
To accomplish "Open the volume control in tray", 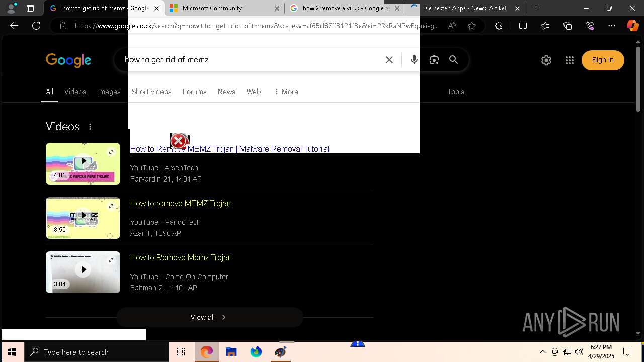I will pyautogui.click(x=579, y=352).
